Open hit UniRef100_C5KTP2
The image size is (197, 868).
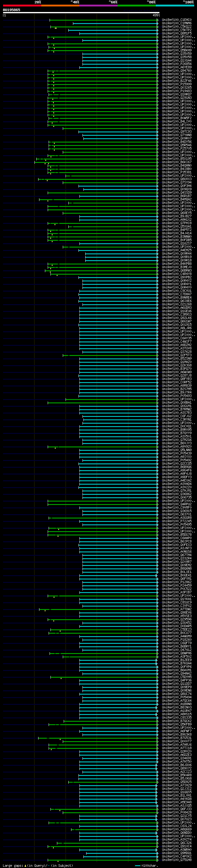coord(176,30)
